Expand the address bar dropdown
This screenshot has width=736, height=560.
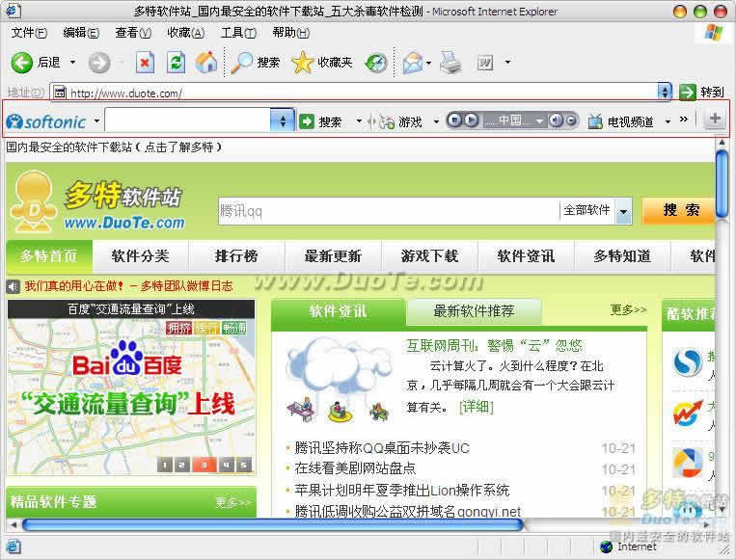[665, 92]
